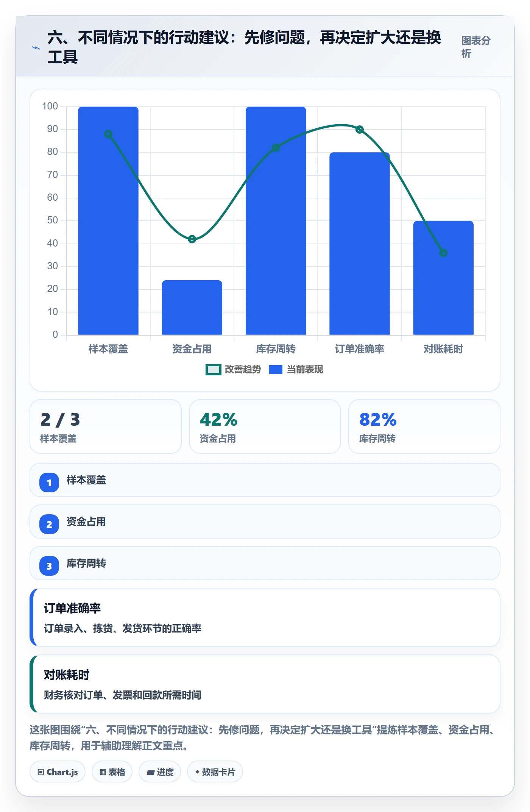Viewport: 530px width, 812px height.
Task: Click the blue 当前表现 legend swatch
Action: click(x=276, y=370)
